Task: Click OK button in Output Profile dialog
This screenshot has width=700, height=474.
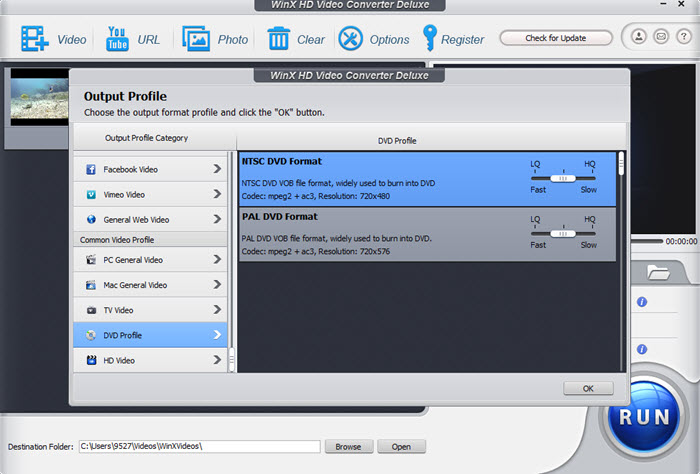Action: click(x=588, y=388)
